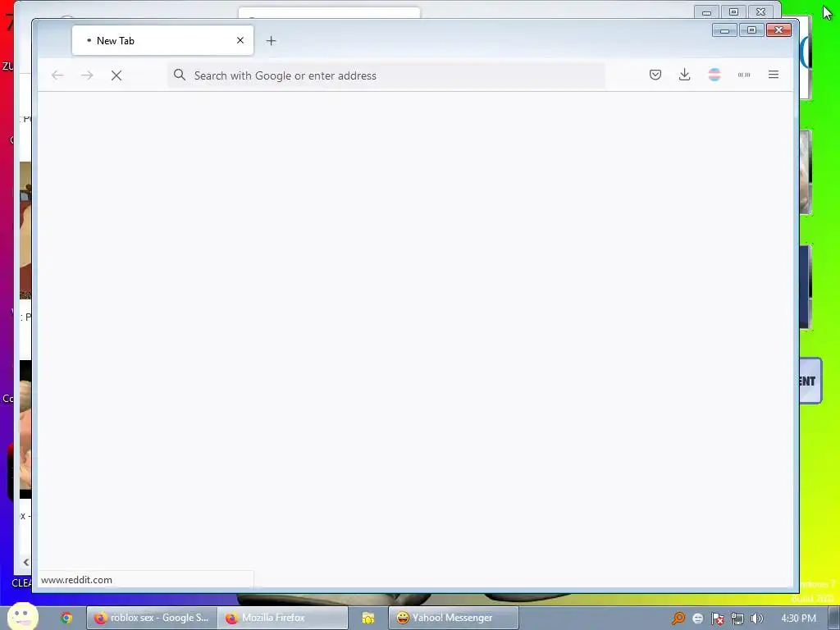
Task: Open the volume speaker tray icon
Action: click(756, 619)
